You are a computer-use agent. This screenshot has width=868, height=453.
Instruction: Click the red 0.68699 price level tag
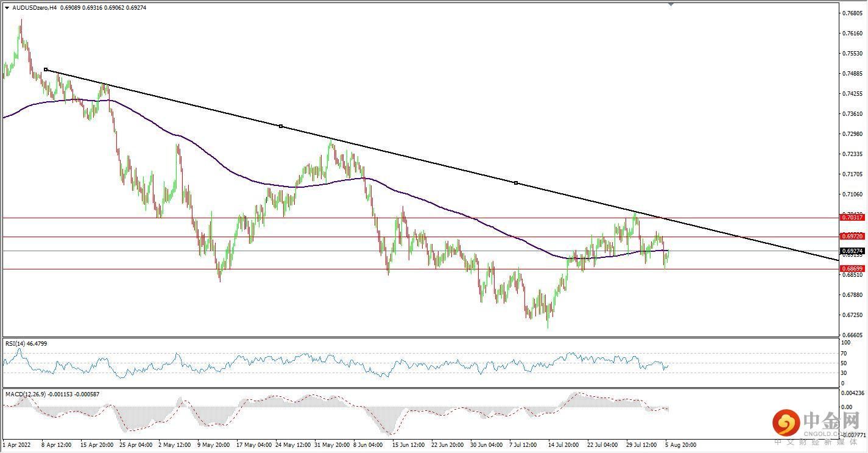(852, 268)
